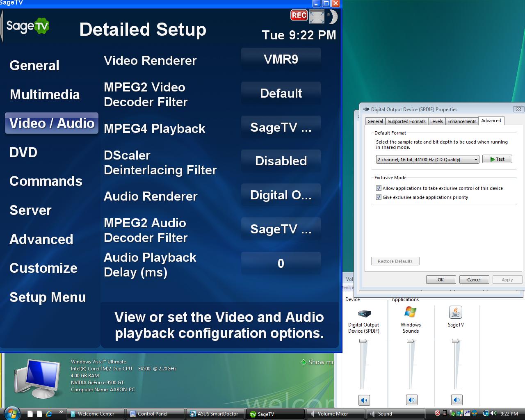Click the Windows Sidebar tray icon
Screen dimensions: 525x420
[459, 413]
